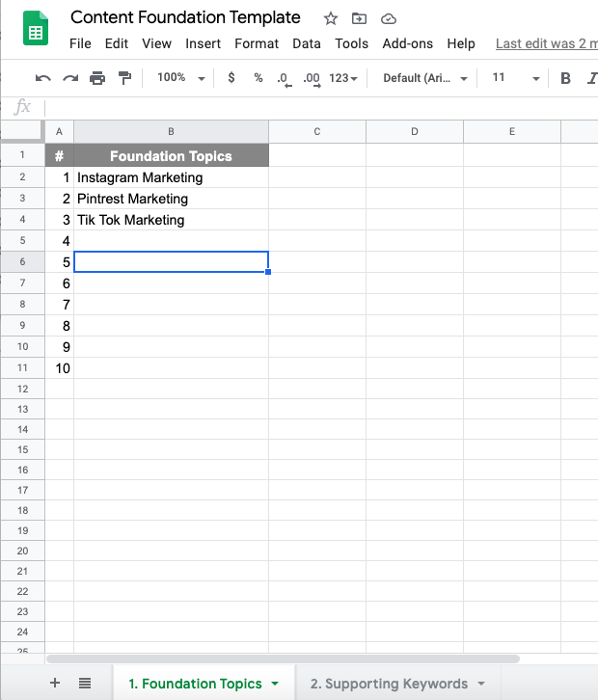Select column D header
This screenshot has height=700, width=598.
(x=415, y=132)
